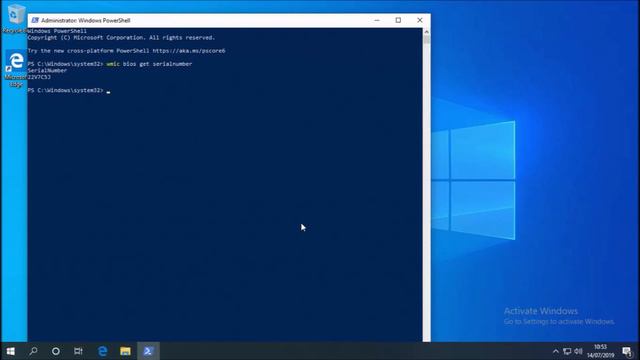This screenshot has width=640, height=360.
Task: Minimize the PowerShell window
Action: [377, 20]
